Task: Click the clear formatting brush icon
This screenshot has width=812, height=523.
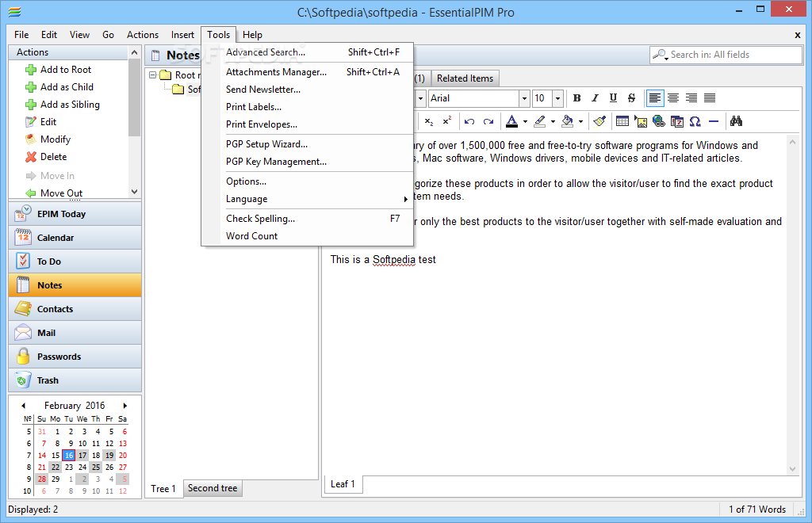Action: click(599, 121)
